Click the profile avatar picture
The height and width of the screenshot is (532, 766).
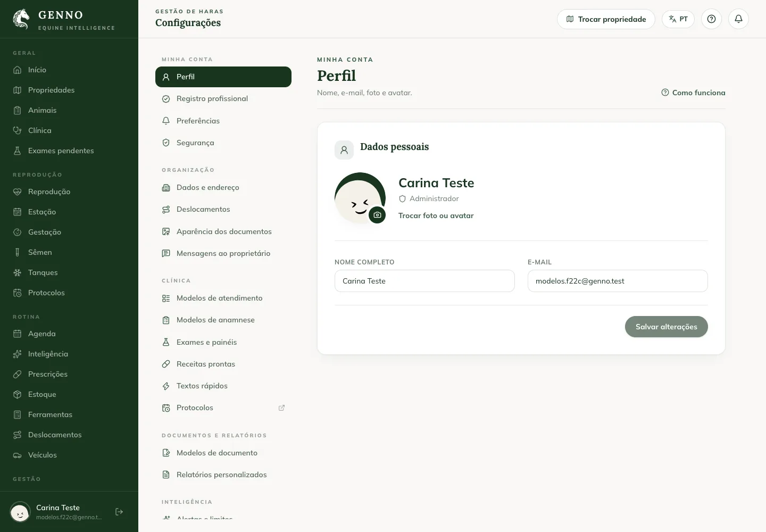(360, 198)
